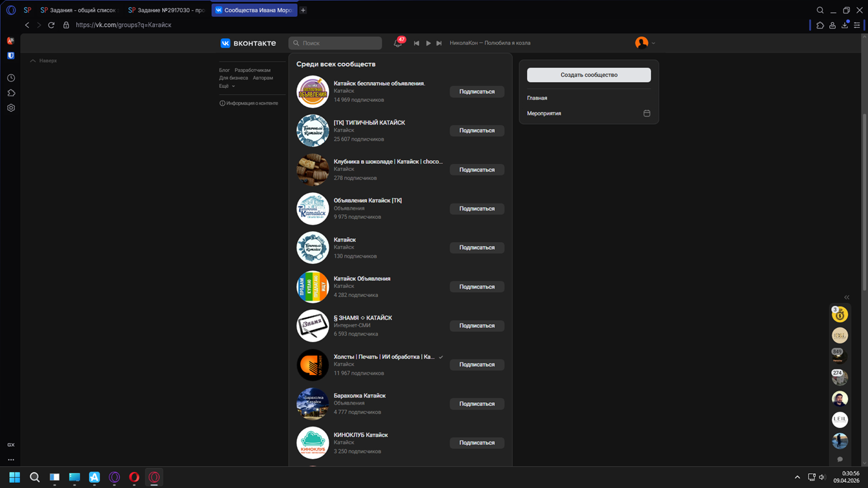Open the browser downloads icon
This screenshot has height=488, width=868.
pos(845,25)
